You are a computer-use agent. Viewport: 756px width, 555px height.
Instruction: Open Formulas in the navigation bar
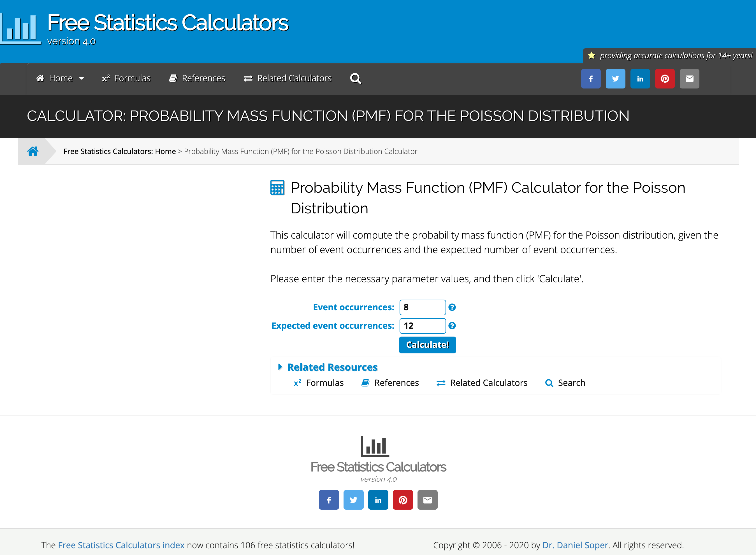(126, 78)
